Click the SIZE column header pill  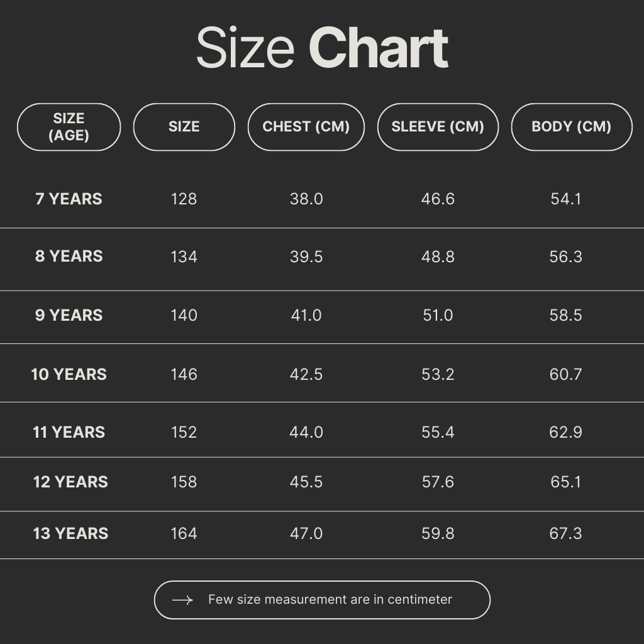click(x=184, y=127)
